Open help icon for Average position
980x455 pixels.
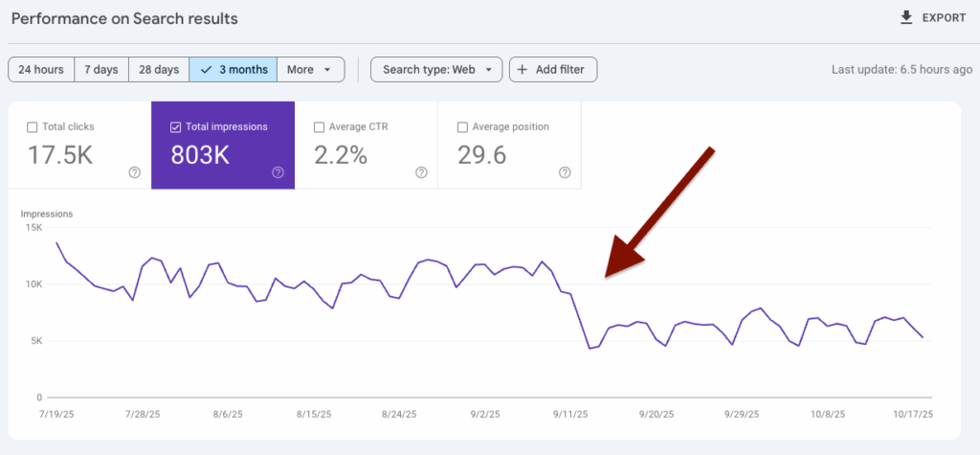565,172
